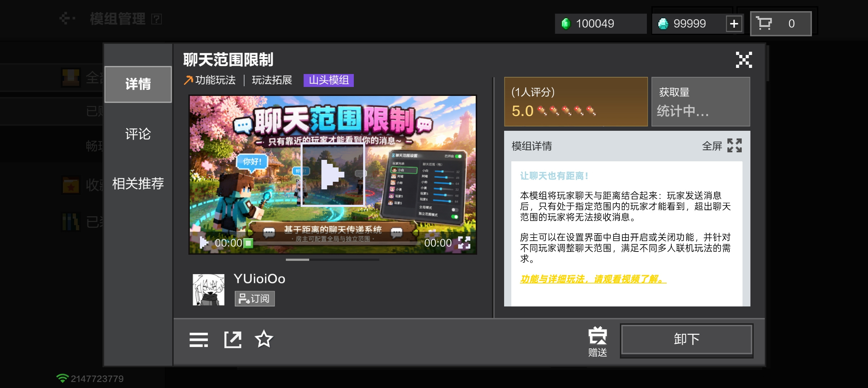Screen dimensions: 868x388
Task: Click the 卸下 button
Action: [686, 339]
